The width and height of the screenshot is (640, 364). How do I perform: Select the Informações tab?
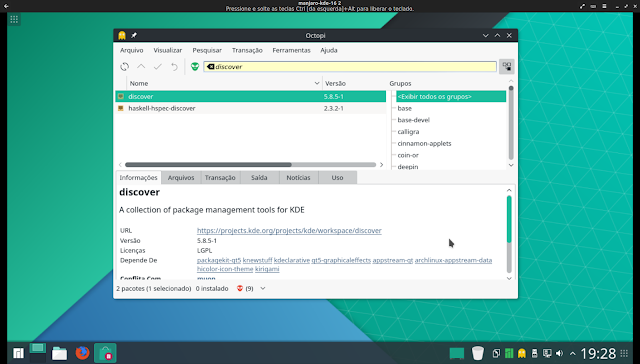click(x=138, y=178)
